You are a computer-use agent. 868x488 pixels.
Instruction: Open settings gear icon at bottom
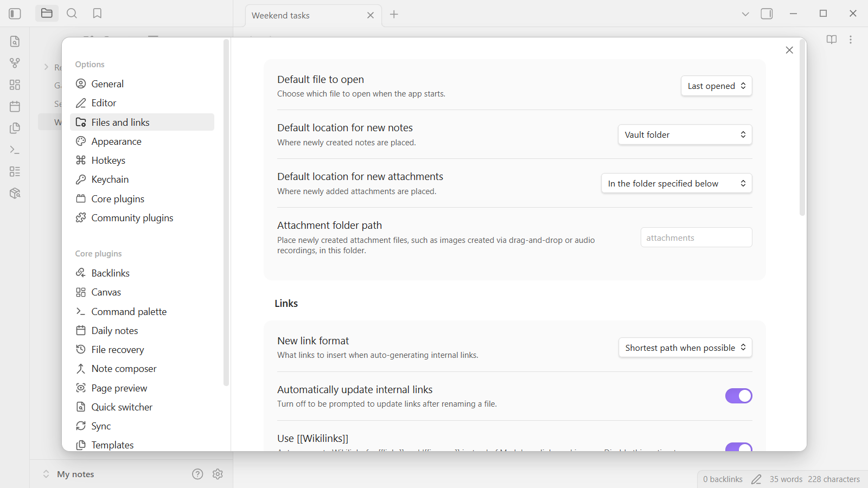pyautogui.click(x=218, y=474)
